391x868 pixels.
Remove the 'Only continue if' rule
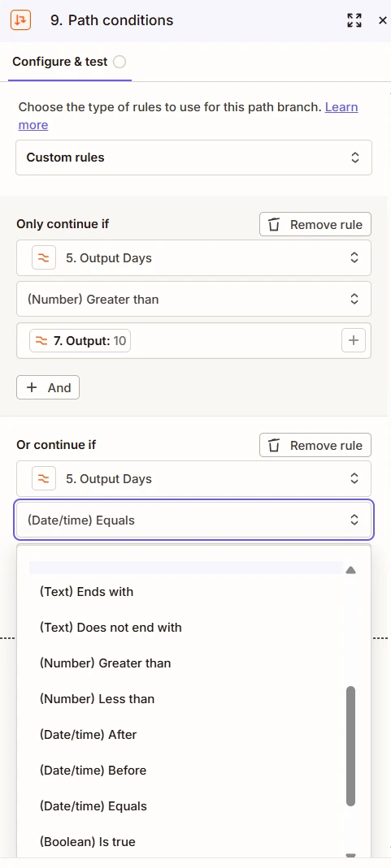coord(315,225)
